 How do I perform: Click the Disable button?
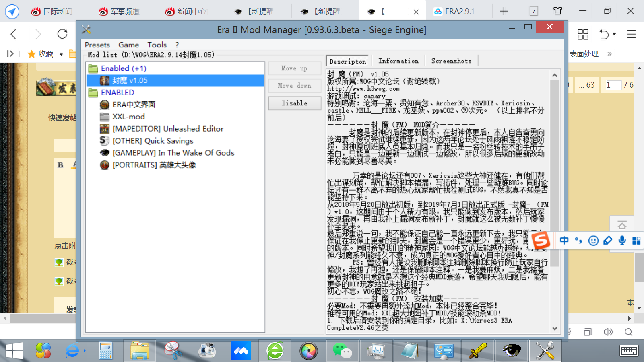coord(295,103)
